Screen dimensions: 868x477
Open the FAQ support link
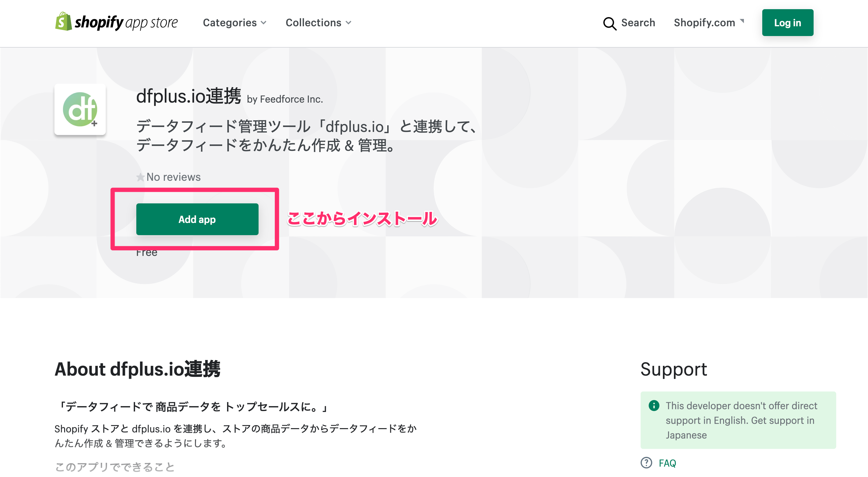(x=667, y=463)
